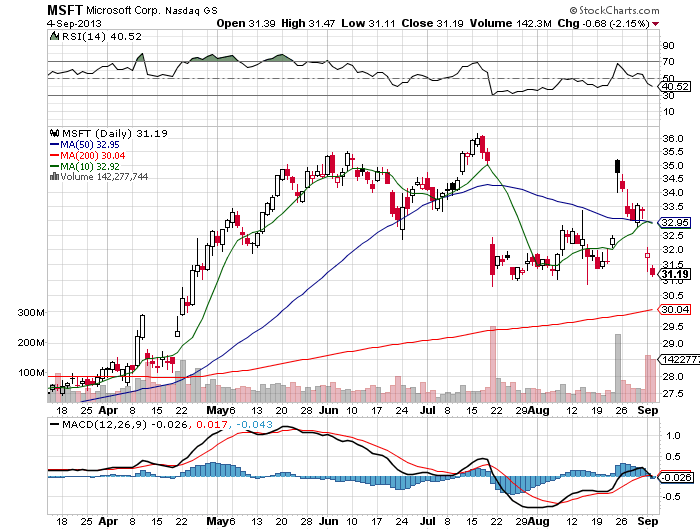The image size is (700, 530).
Task: Click the MACD -0.5 axis label
Action: (x=671, y=497)
